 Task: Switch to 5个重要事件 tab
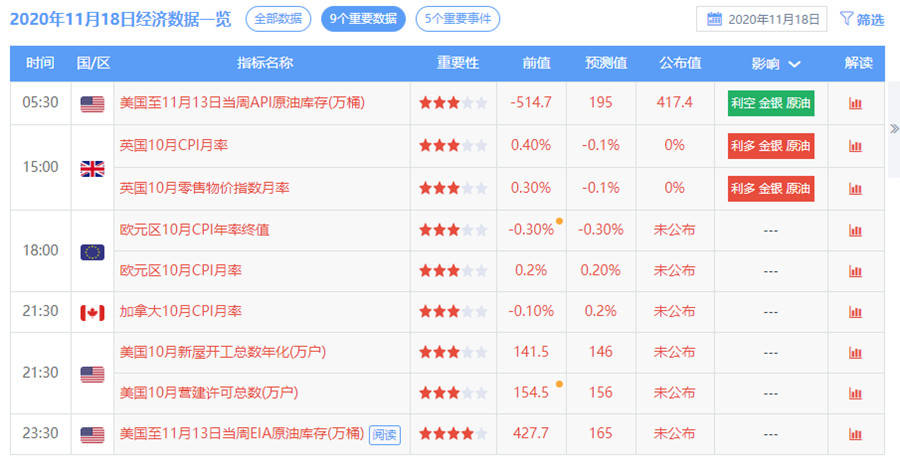tap(457, 19)
